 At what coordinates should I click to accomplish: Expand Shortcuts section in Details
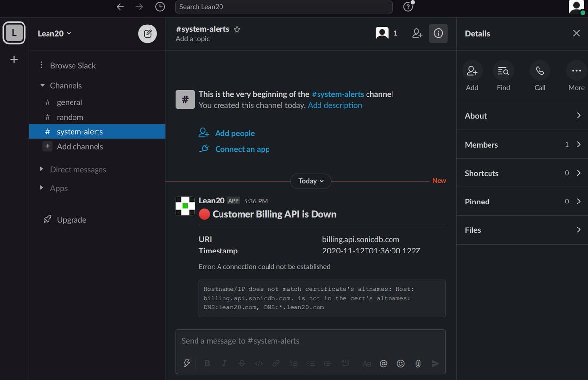click(x=522, y=173)
